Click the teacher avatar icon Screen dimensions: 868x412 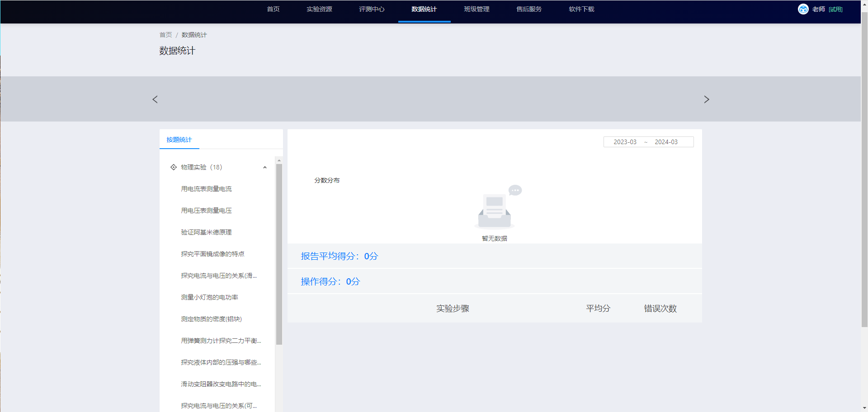tap(803, 9)
